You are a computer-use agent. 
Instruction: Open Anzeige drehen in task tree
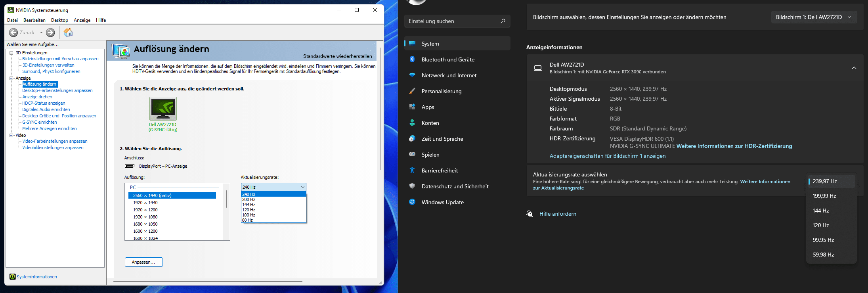pos(37,97)
